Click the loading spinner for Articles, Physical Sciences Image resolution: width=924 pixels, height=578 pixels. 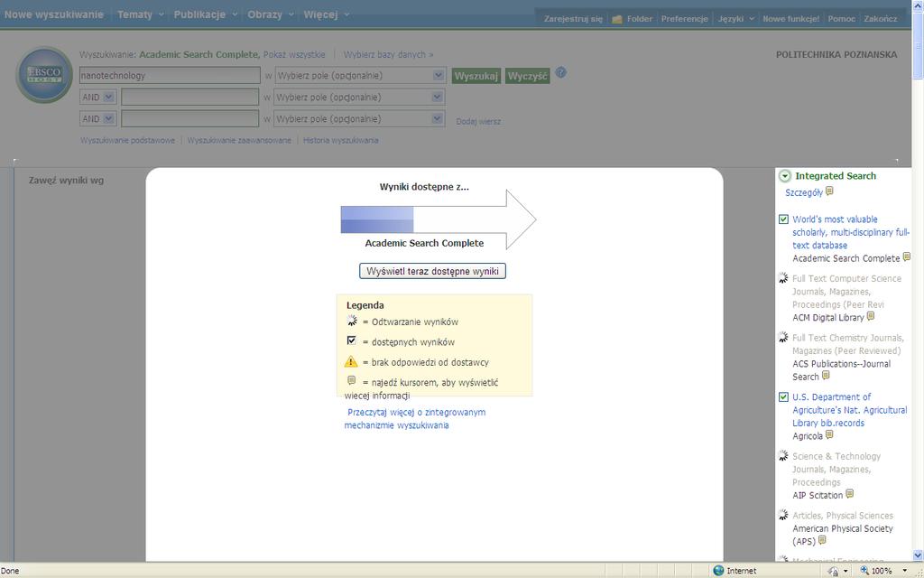(x=783, y=515)
